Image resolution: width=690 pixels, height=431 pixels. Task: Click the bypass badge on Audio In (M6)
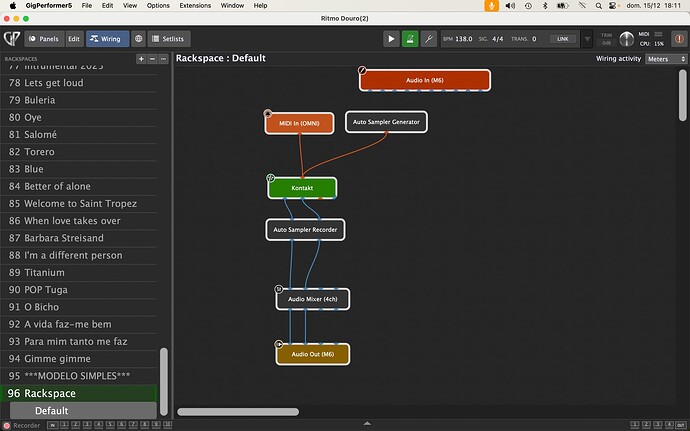pyautogui.click(x=362, y=70)
